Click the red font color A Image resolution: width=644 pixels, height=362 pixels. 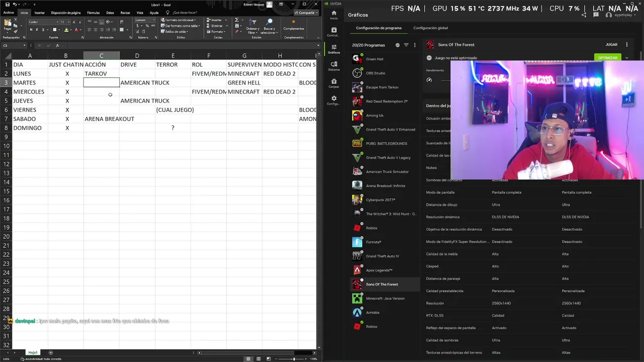76,30
